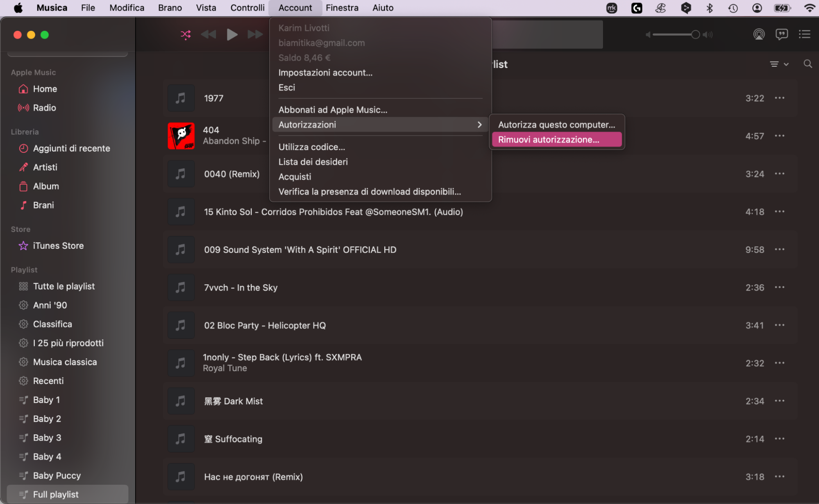Open the Brano menu
The width and height of the screenshot is (819, 504).
coord(170,8)
